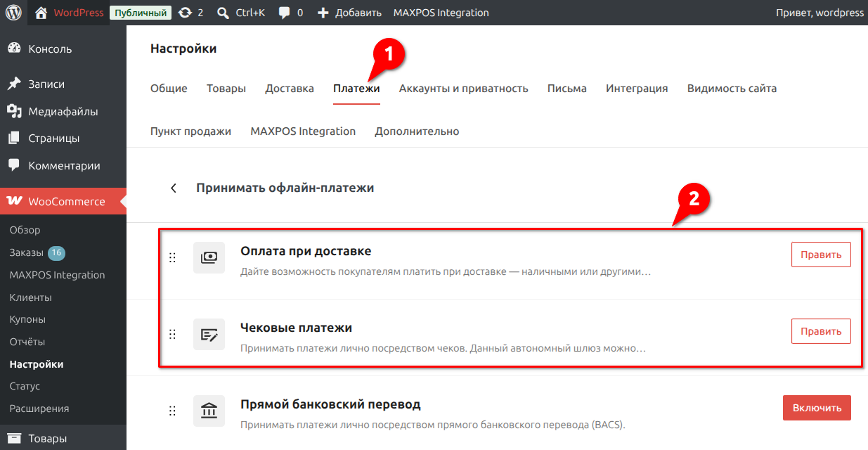Open the Дополнительно tab

pos(417,131)
